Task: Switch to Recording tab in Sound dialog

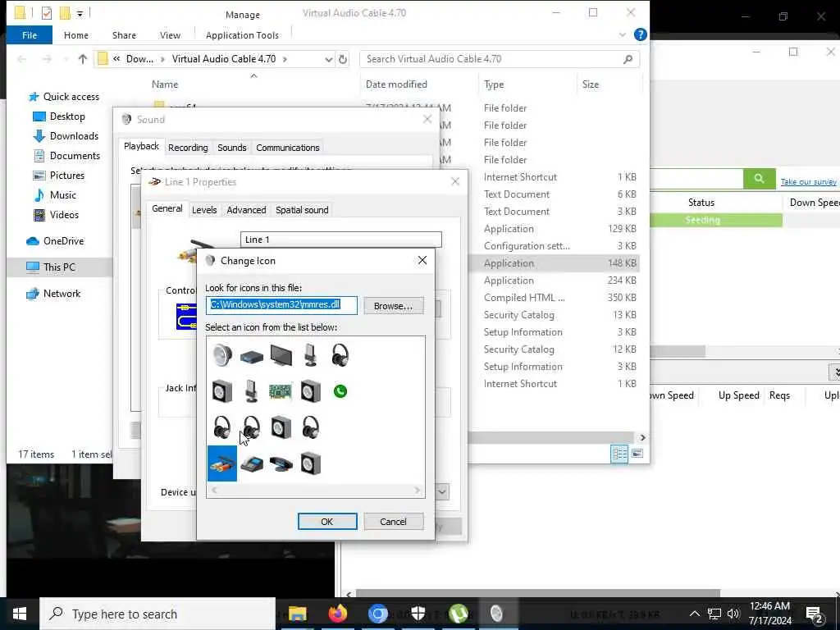Action: click(x=188, y=148)
